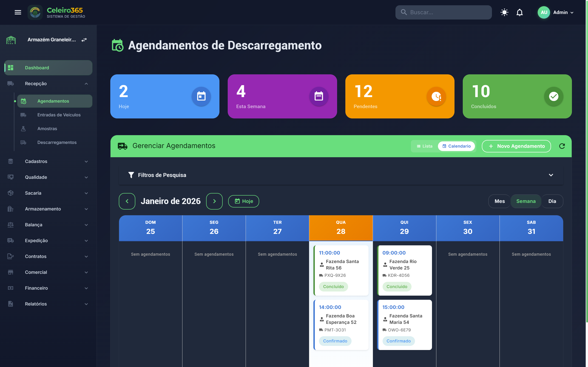The width and height of the screenshot is (588, 367).
Task: Go to next week arrow
Action: coord(214,201)
